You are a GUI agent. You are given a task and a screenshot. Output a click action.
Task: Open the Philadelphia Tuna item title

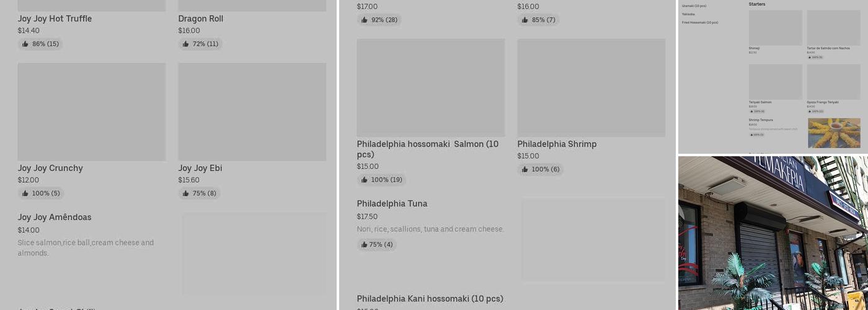pyautogui.click(x=392, y=204)
